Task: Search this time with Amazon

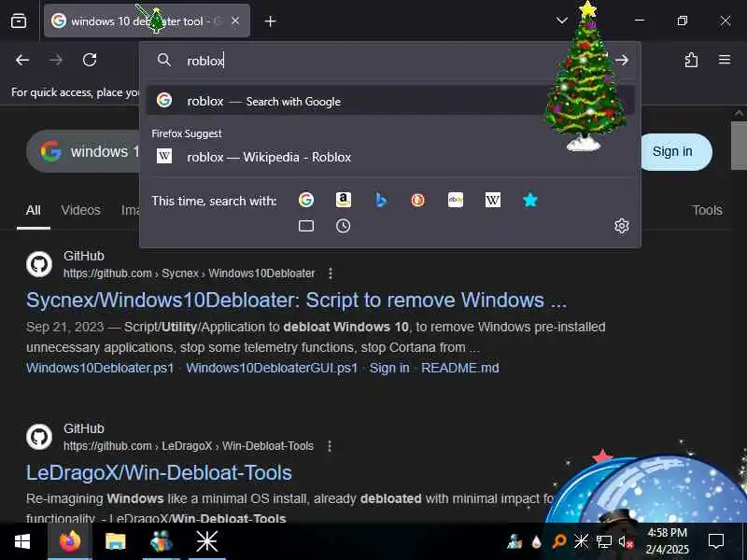Action: pos(344,200)
